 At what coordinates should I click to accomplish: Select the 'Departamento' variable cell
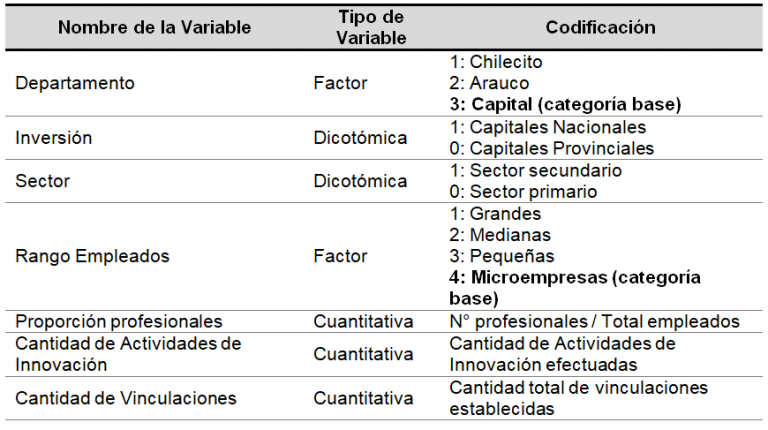[74, 83]
